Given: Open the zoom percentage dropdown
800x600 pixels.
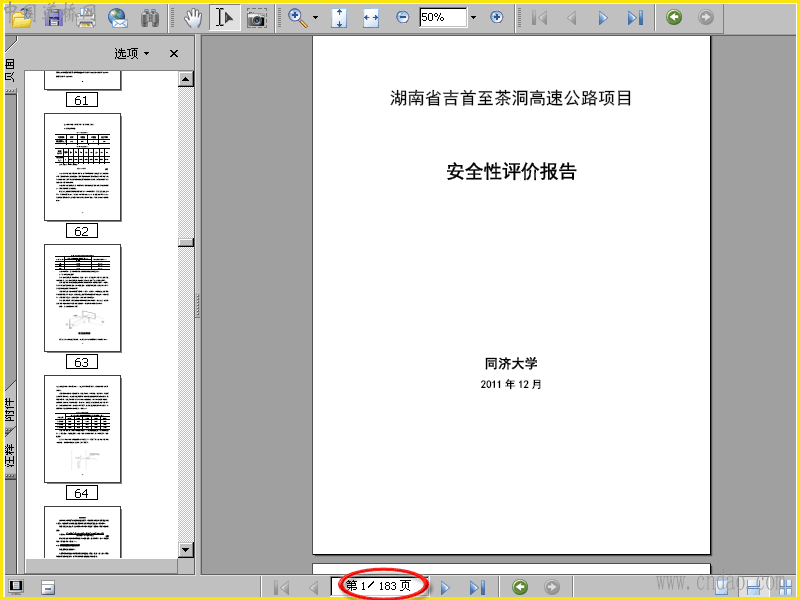Looking at the screenshot, I should pos(473,17).
